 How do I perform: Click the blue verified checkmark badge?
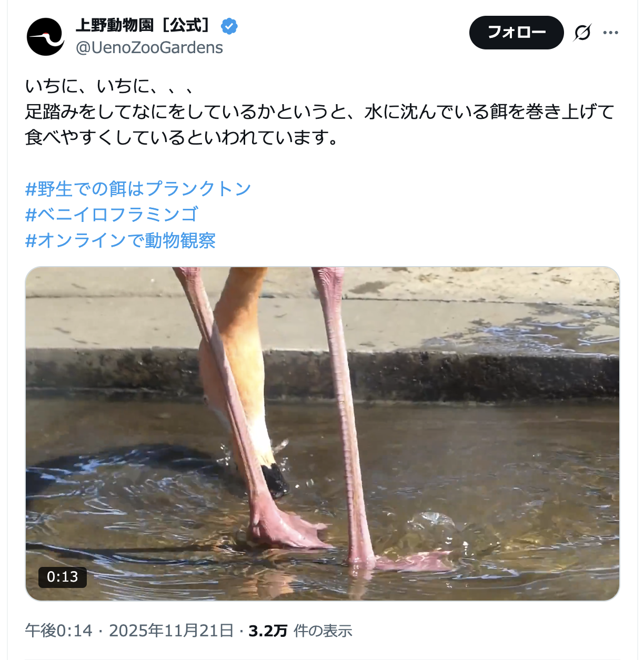pos(229,26)
